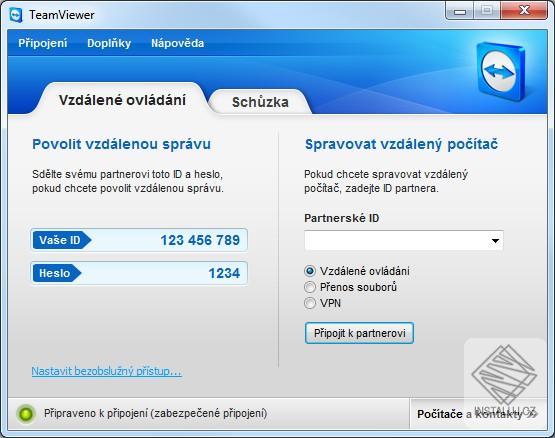The height and width of the screenshot is (438, 555).
Task: Open Nastavit bezobslužný přístup link
Action: point(107,371)
